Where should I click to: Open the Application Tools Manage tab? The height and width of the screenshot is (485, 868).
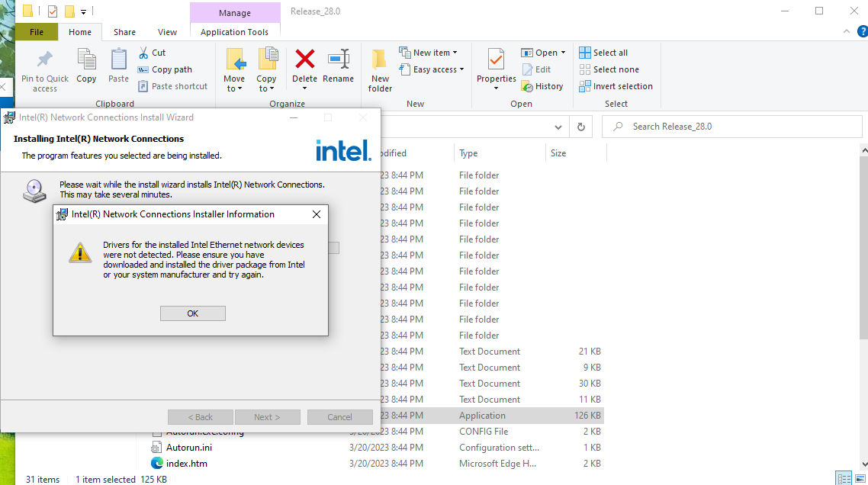point(234,13)
